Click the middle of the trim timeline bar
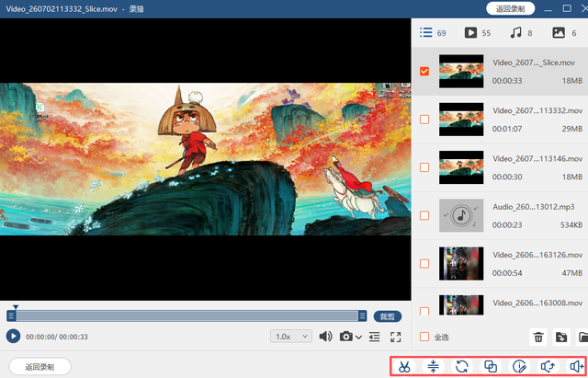This screenshot has height=378, width=588. pos(187,316)
